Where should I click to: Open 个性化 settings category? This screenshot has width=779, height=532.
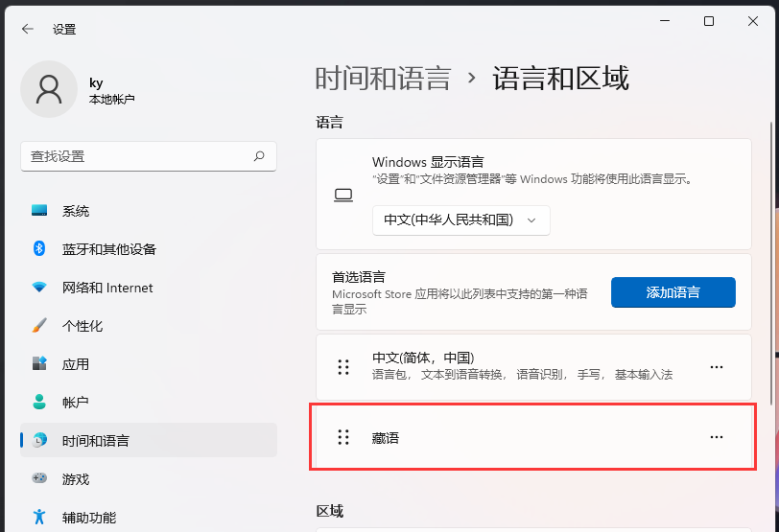149,326
